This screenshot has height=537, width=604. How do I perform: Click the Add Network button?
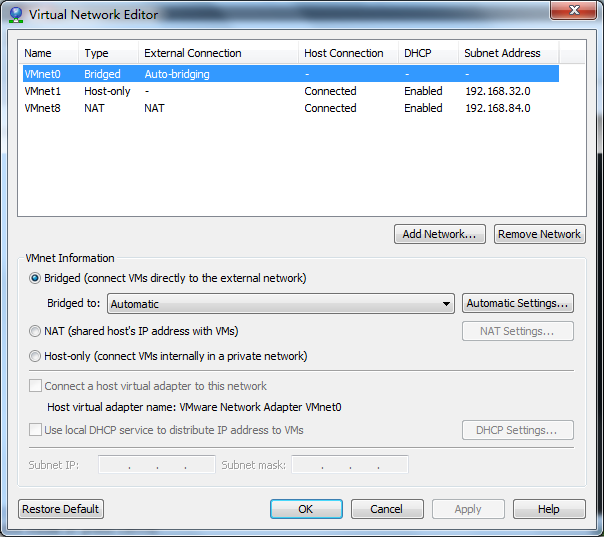[440, 234]
